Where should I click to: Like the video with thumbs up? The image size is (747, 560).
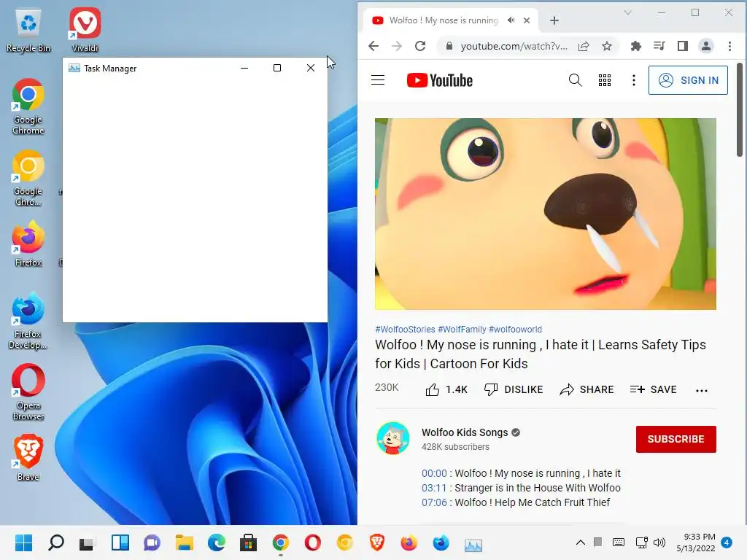[446, 389]
